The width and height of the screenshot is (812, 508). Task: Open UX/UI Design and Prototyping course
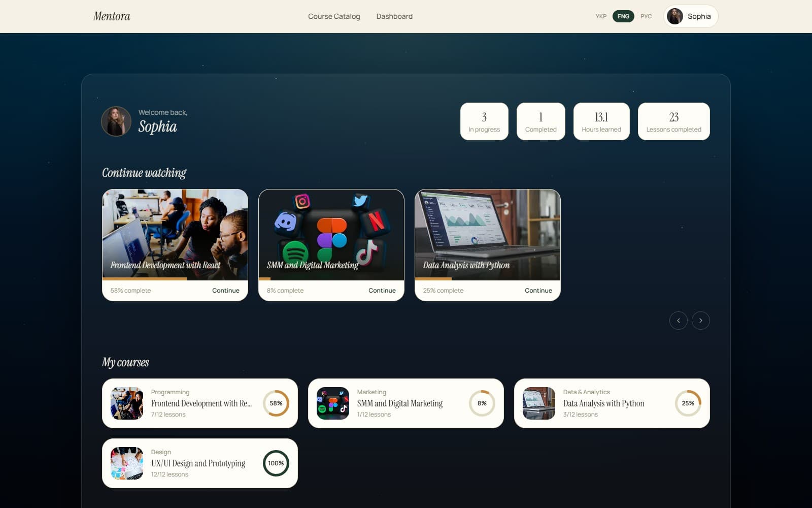click(x=198, y=463)
